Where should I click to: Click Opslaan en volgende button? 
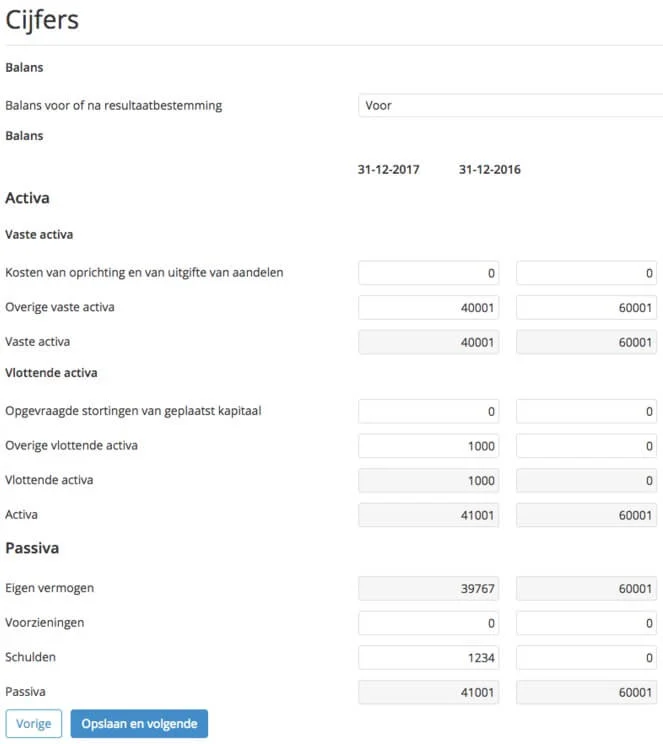click(139, 724)
